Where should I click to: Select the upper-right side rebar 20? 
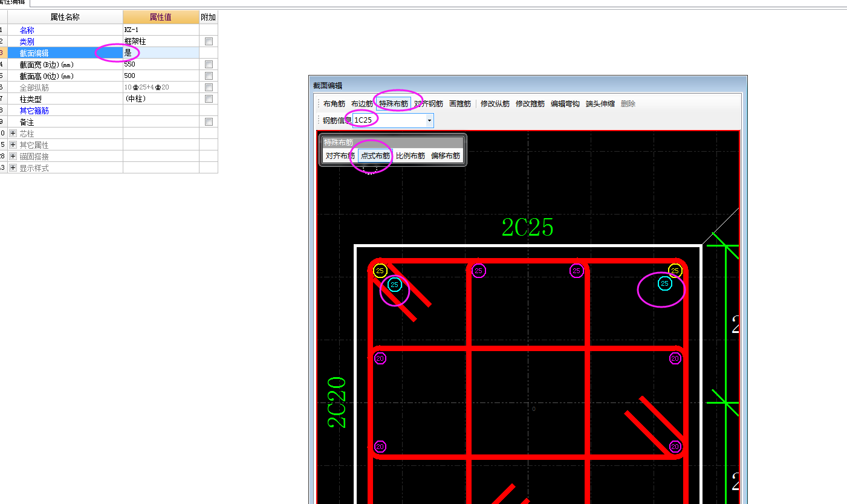(x=675, y=359)
